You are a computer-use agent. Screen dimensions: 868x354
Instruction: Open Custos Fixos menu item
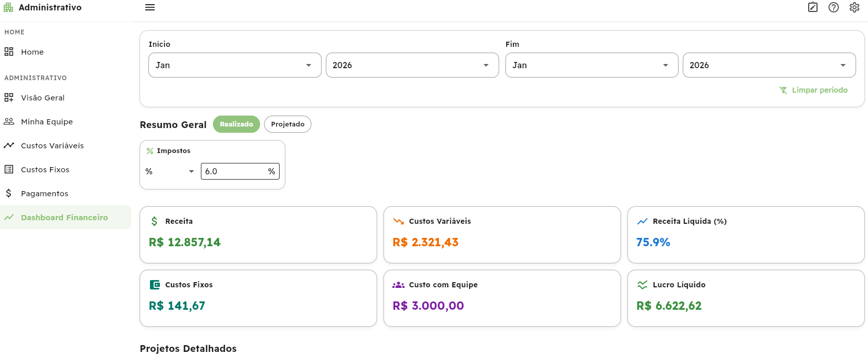pos(66,169)
